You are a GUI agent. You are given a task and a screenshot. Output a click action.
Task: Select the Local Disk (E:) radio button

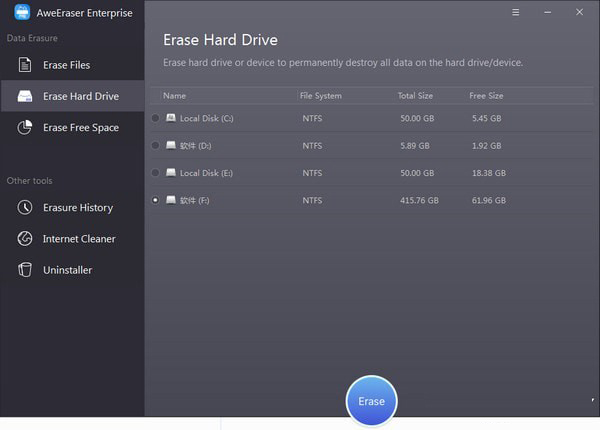click(155, 173)
